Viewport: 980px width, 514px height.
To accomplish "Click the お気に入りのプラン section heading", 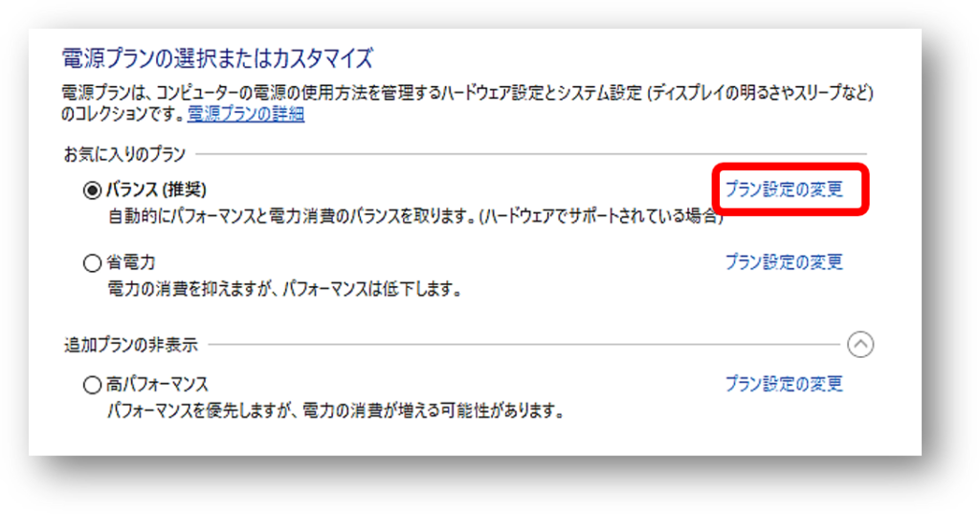I will click(x=124, y=154).
